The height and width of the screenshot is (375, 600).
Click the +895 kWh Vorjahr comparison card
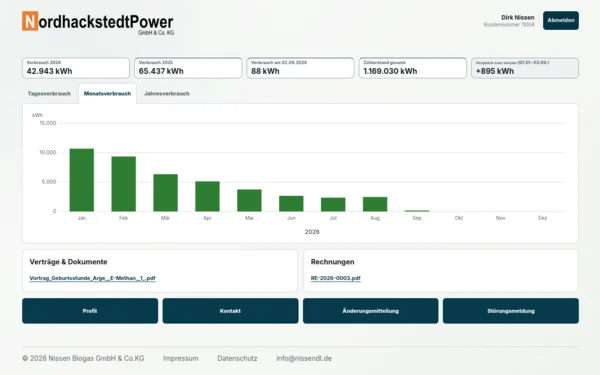(x=525, y=68)
